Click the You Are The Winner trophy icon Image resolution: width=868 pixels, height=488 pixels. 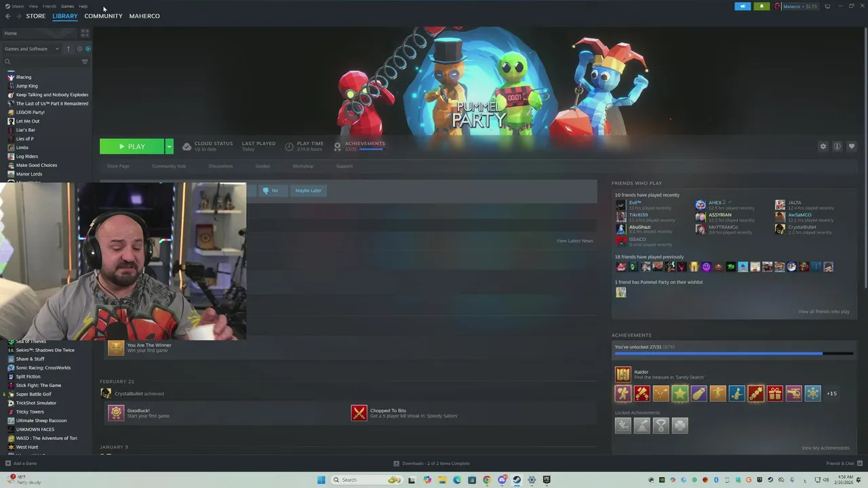[116, 347]
